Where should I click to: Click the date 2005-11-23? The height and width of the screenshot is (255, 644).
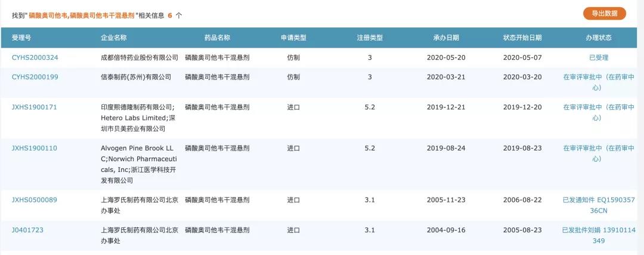point(446,200)
